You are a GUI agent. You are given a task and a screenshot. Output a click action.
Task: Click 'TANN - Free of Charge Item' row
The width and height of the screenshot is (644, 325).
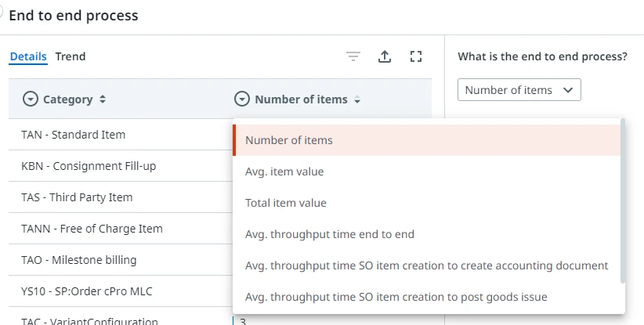click(x=121, y=229)
